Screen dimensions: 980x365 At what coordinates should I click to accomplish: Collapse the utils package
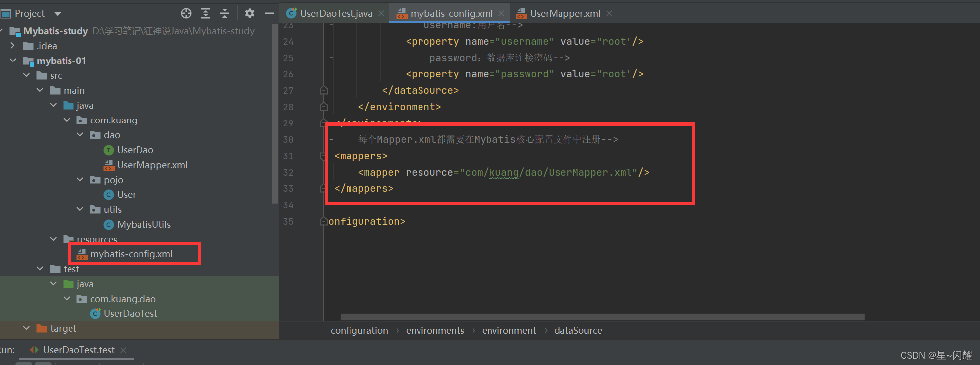pos(80,209)
